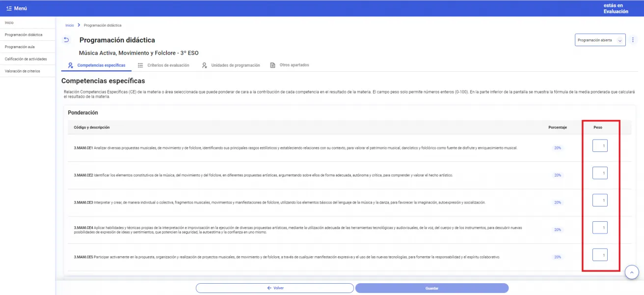644x295 pixels.
Task: Click the Volver button
Action: [275, 288]
